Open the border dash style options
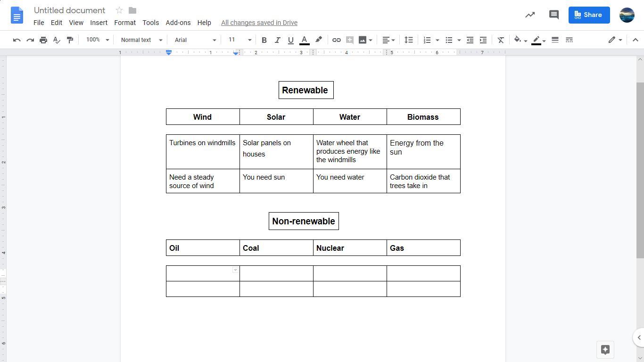Image resolution: width=644 pixels, height=362 pixels. pos(569,40)
